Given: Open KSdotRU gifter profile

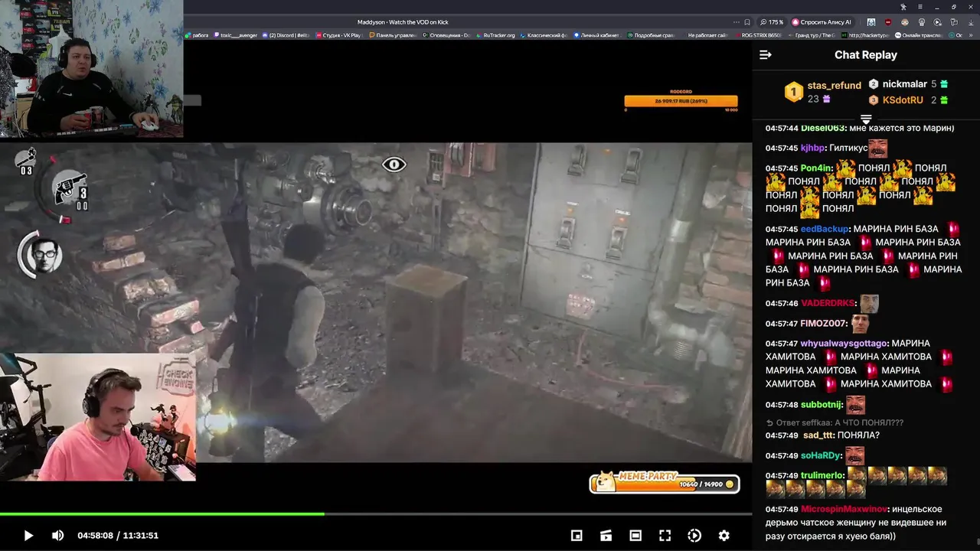Looking at the screenshot, I should (x=903, y=100).
